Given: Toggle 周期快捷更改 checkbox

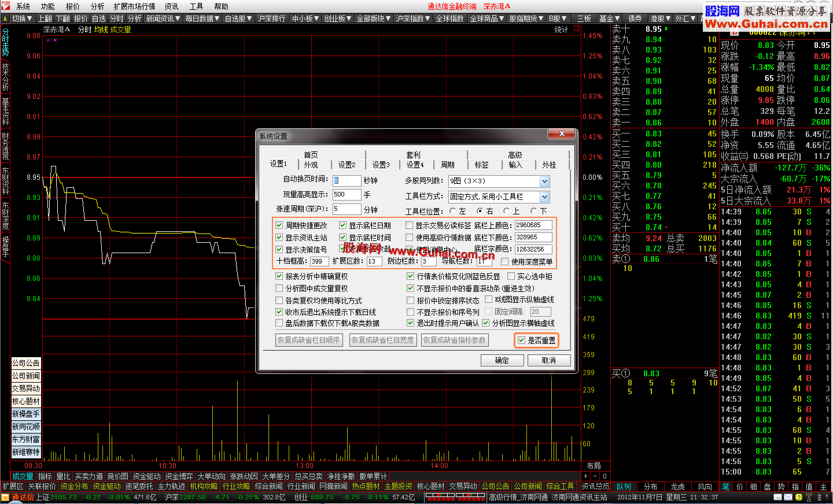Looking at the screenshot, I should tap(279, 225).
